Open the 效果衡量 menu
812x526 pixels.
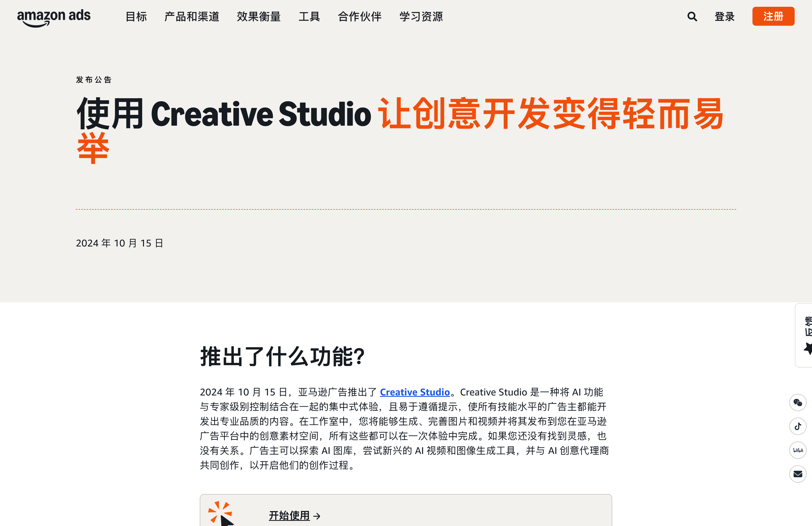pyautogui.click(x=258, y=16)
